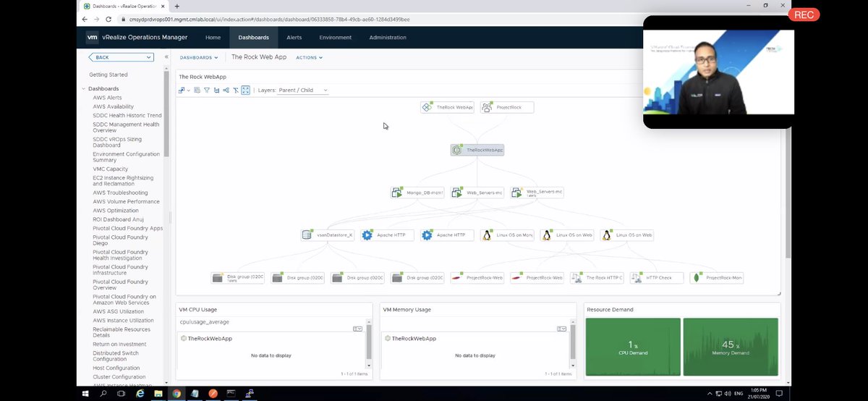The height and width of the screenshot is (401, 868).
Task: Click TheRockWebApp row in VM Memory Usage
Action: click(x=475, y=339)
